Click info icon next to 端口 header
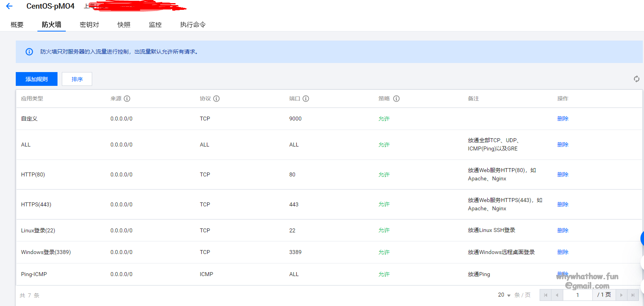The height and width of the screenshot is (306, 644). pyautogui.click(x=306, y=98)
